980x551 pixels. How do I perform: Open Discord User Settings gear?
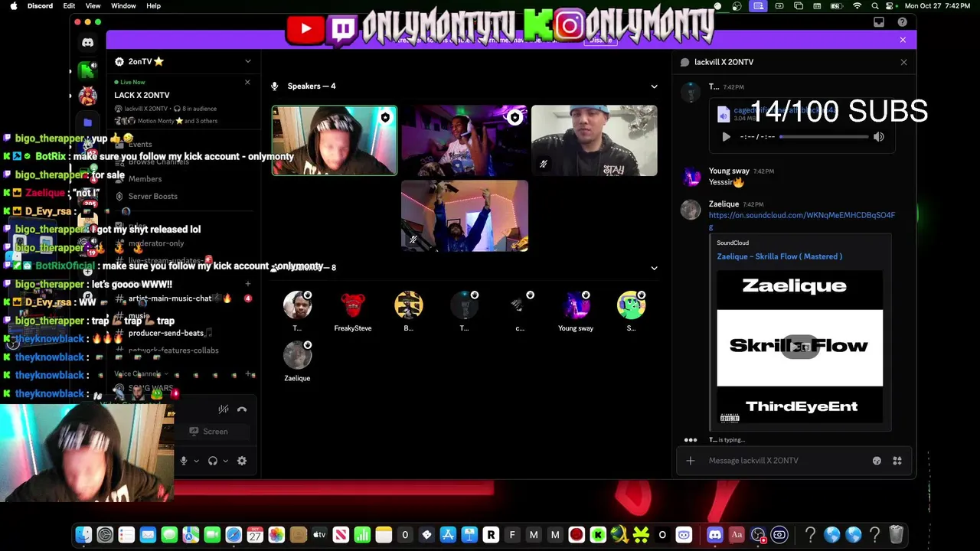click(242, 461)
